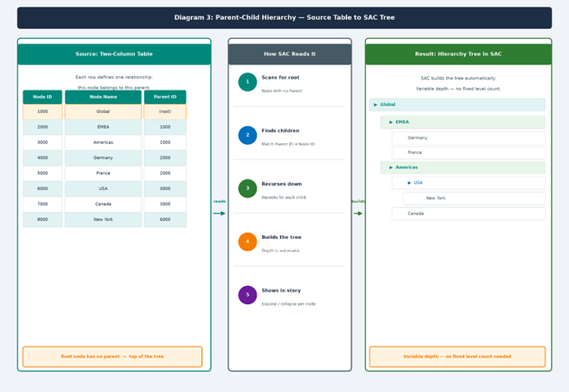Image resolution: width=569 pixels, height=392 pixels.
Task: Select the New York leaf in the hierarchy tree
Action: pos(474,198)
